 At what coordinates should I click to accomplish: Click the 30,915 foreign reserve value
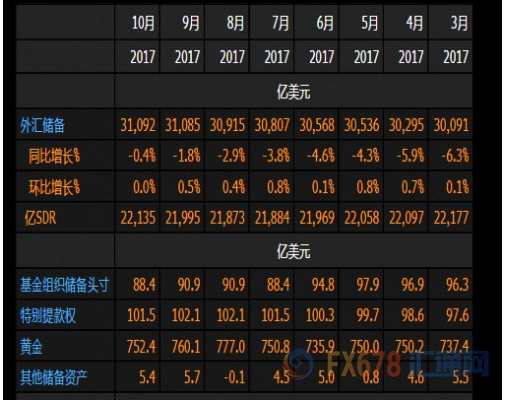(227, 125)
